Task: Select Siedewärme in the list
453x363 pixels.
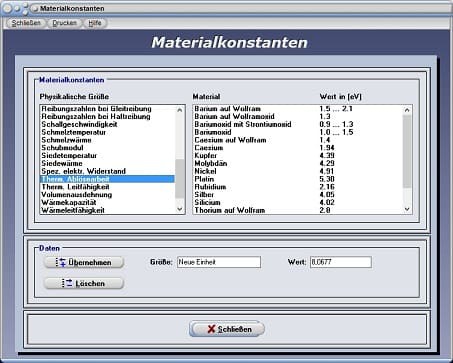Action: pos(107,163)
